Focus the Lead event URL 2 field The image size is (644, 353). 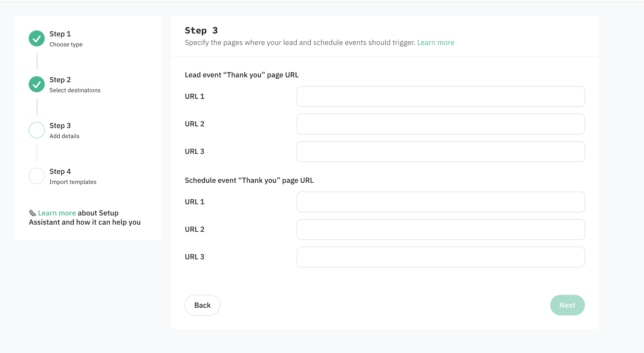coord(440,124)
